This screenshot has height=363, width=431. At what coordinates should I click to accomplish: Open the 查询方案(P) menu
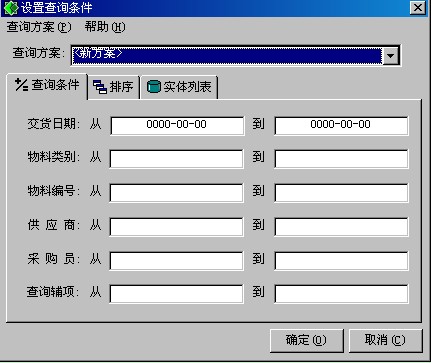point(39,27)
